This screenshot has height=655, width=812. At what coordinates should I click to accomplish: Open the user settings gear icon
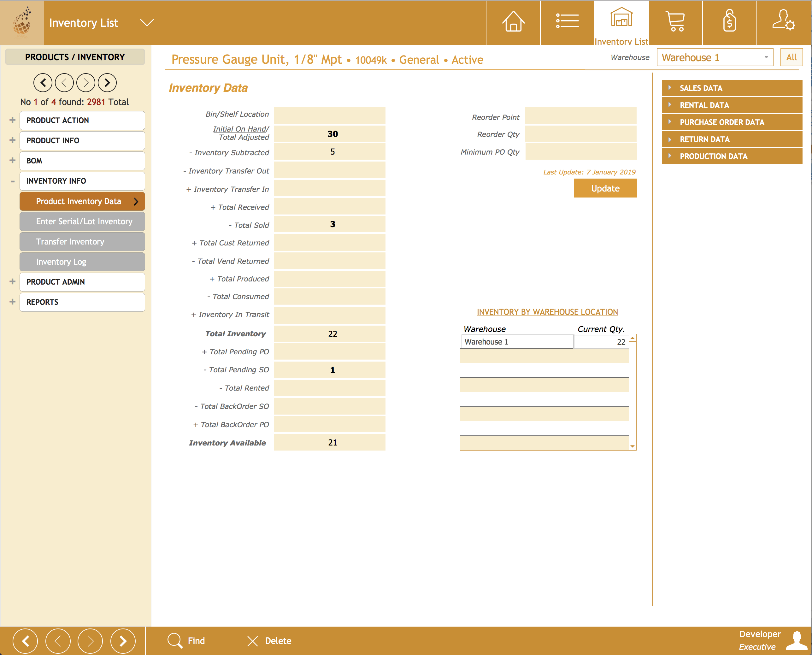pyautogui.click(x=784, y=20)
